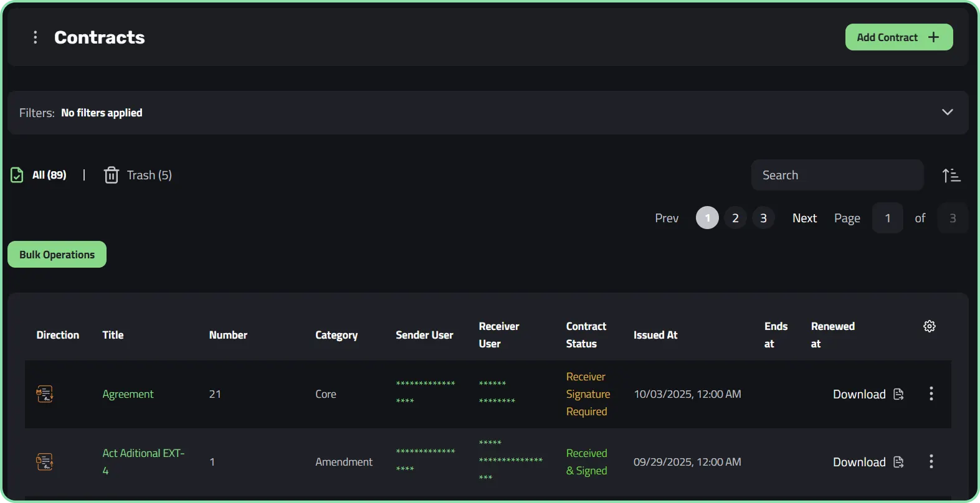Jump to page 3
The image size is (980, 503).
(x=763, y=218)
